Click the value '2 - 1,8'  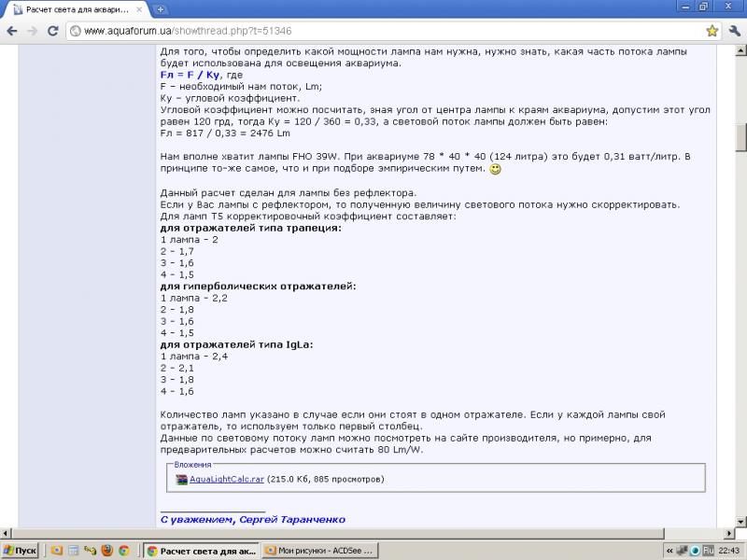pyautogui.click(x=177, y=310)
